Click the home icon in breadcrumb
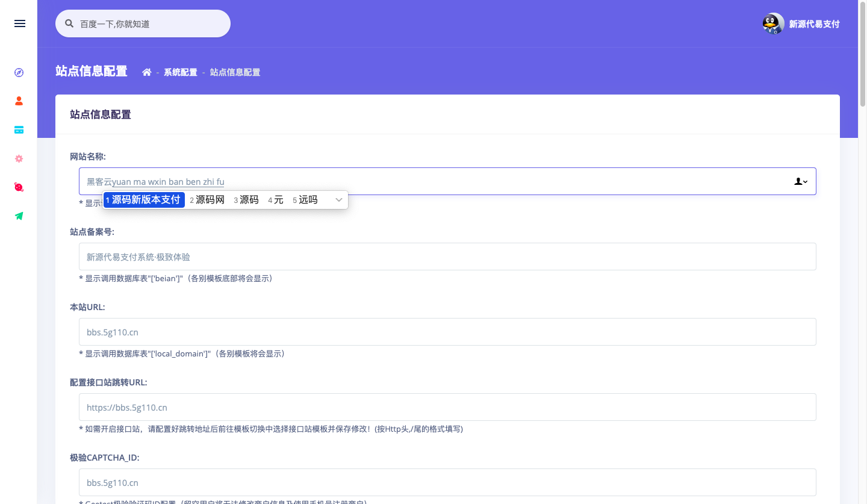Viewport: 867px width, 504px height. [146, 72]
